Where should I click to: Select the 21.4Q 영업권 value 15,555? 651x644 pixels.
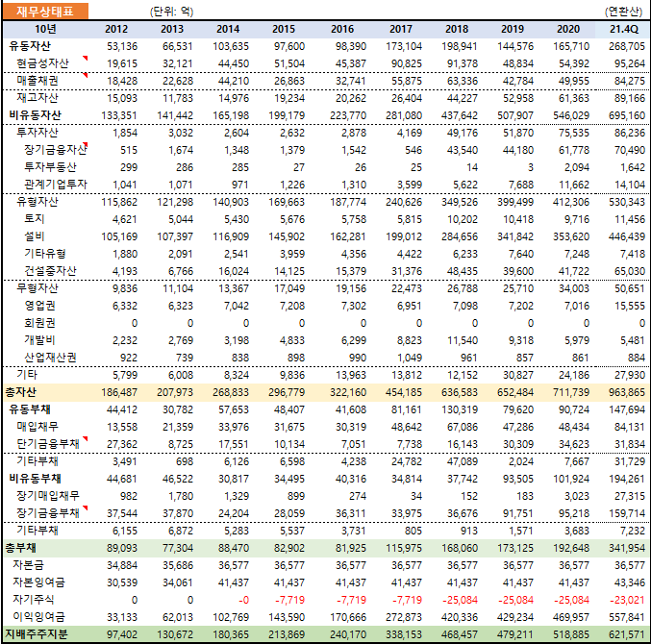[630, 306]
